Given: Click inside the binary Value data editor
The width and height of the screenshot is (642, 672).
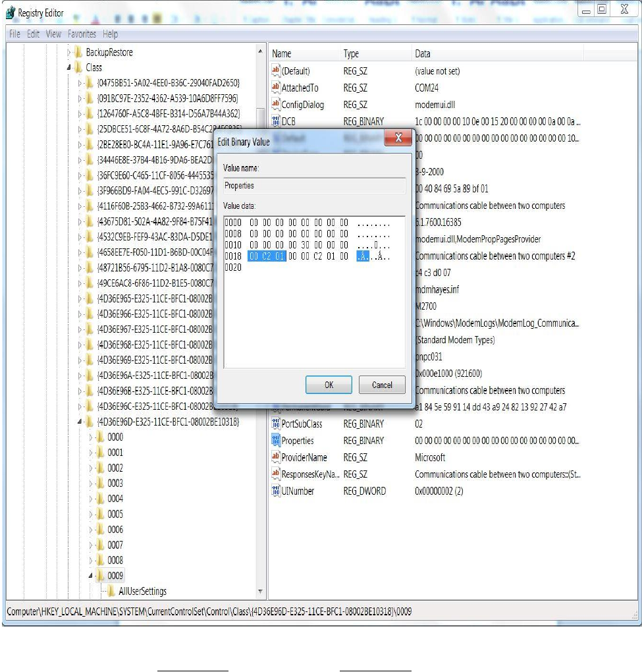Looking at the screenshot, I should pos(314,292).
